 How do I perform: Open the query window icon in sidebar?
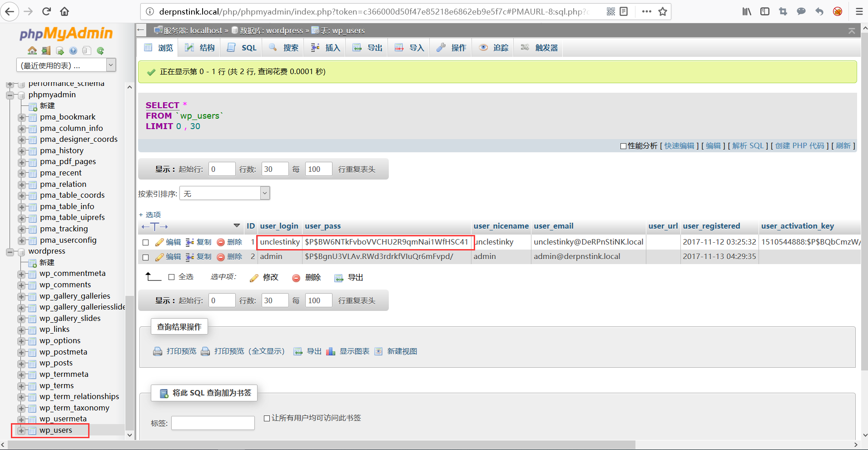(x=60, y=50)
